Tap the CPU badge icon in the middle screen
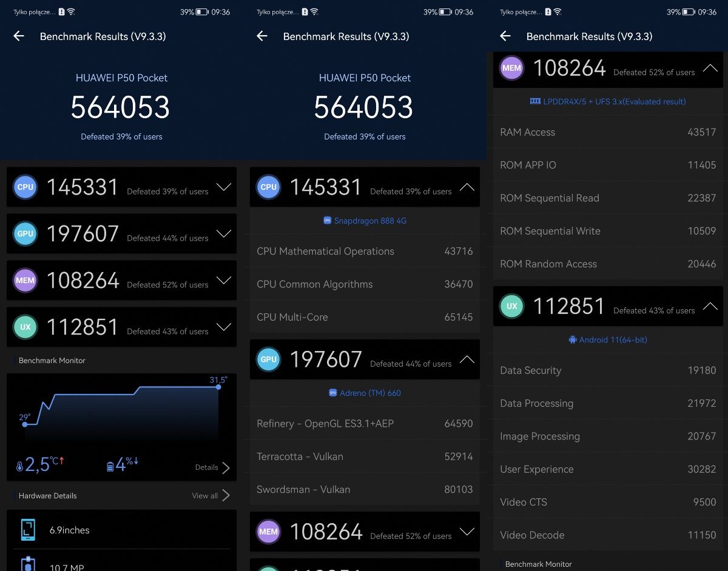Image resolution: width=728 pixels, height=571 pixels. point(269,187)
